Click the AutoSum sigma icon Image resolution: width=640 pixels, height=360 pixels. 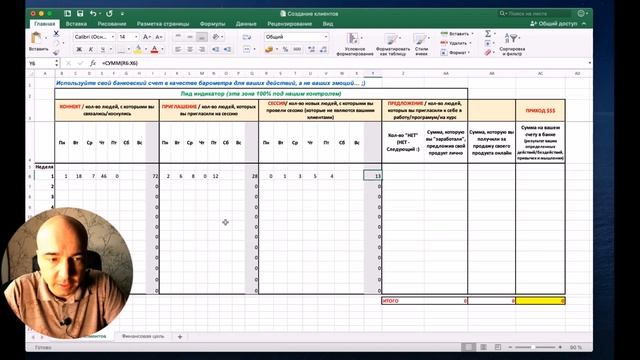coord(488,33)
